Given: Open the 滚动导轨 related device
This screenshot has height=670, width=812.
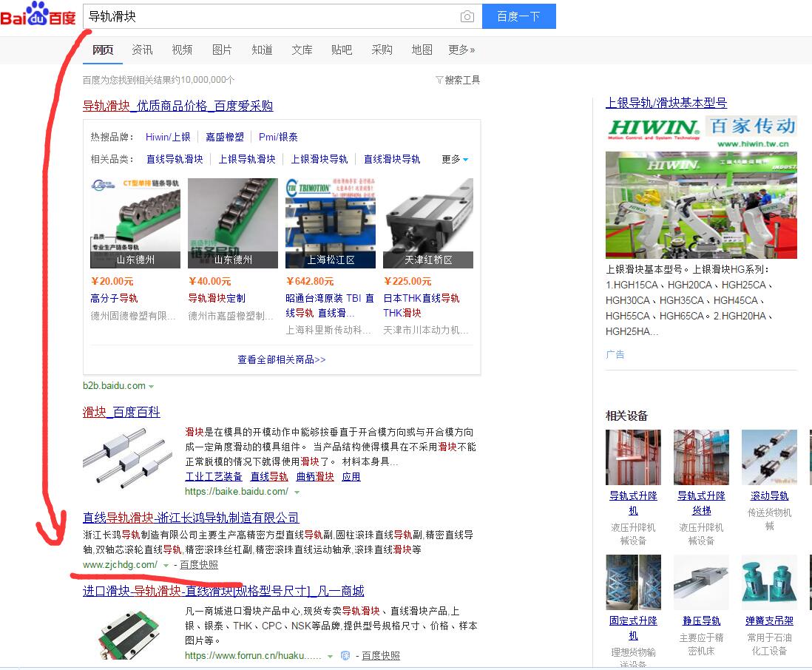Looking at the screenshot, I should 769,495.
